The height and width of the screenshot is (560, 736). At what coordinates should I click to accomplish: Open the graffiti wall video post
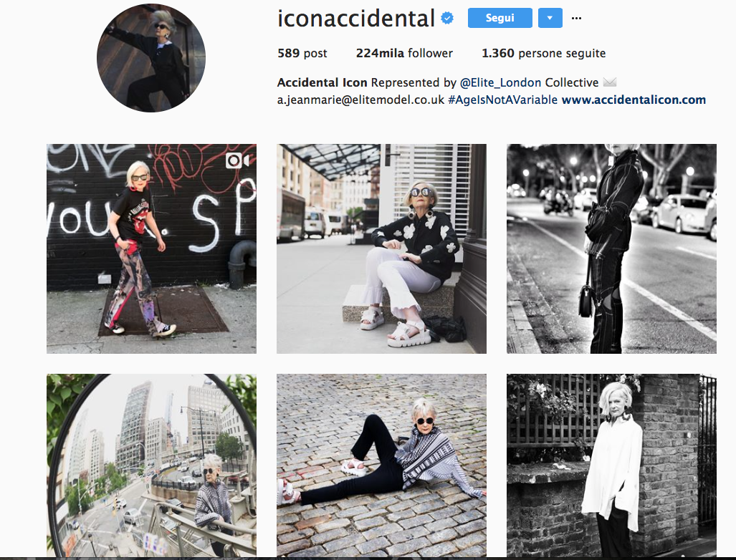pyautogui.click(x=152, y=248)
